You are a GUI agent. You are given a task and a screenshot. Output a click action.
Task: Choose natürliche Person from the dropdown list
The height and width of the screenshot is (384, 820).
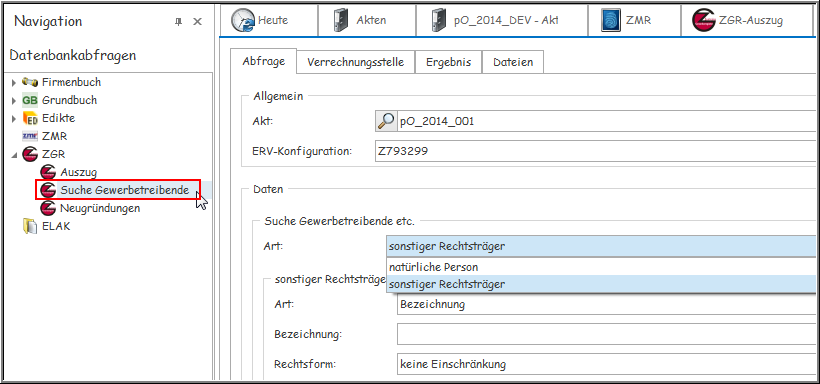[x=601, y=267]
